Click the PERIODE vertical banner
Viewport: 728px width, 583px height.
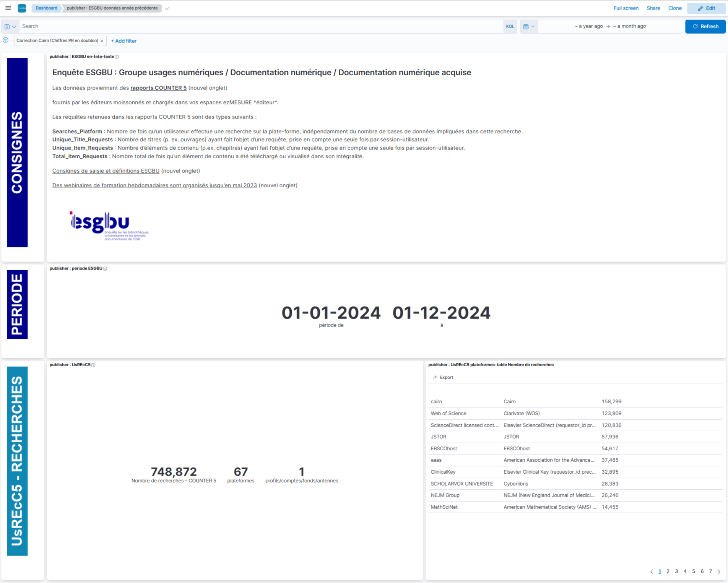tap(17, 305)
